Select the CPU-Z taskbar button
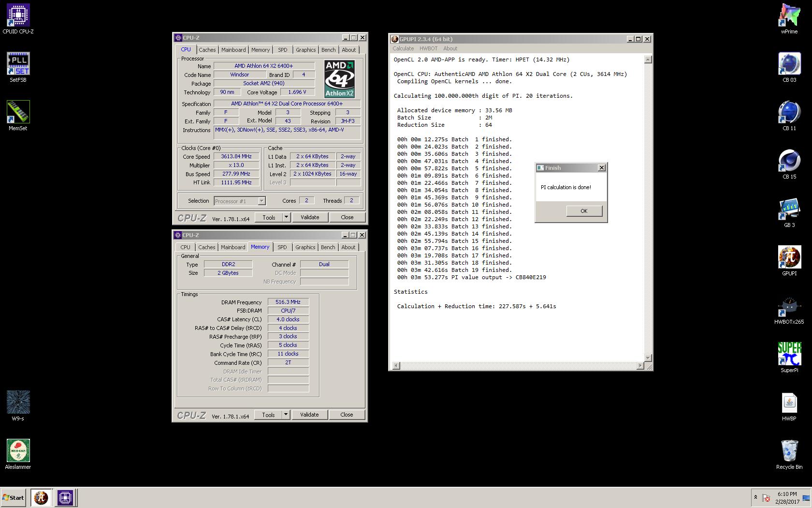 click(65, 497)
